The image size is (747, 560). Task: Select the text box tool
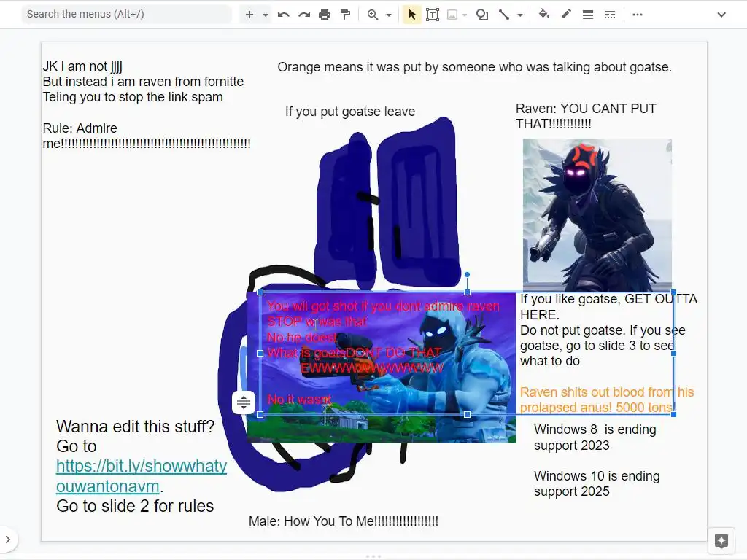pos(433,15)
